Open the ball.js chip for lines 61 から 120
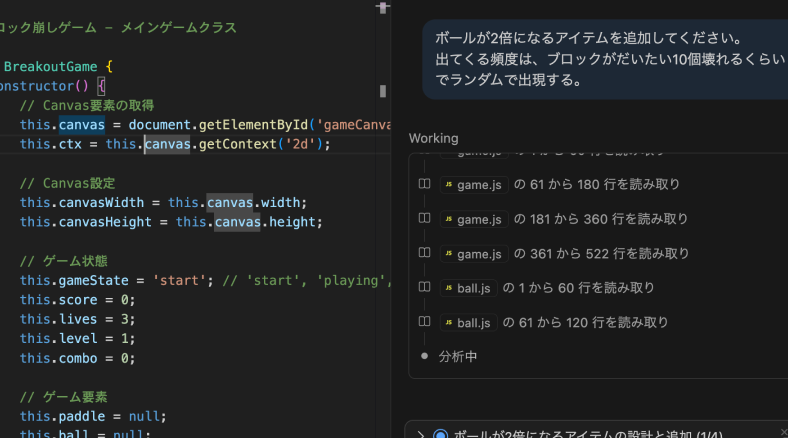 tap(468, 323)
